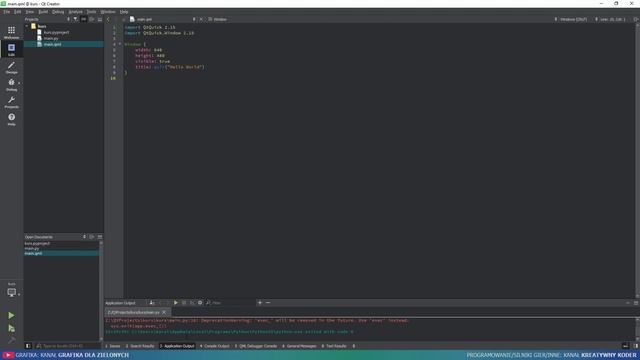Screen dimensions: 640x360
Task: Select main.qml in Open Documents
Action: (61, 253)
